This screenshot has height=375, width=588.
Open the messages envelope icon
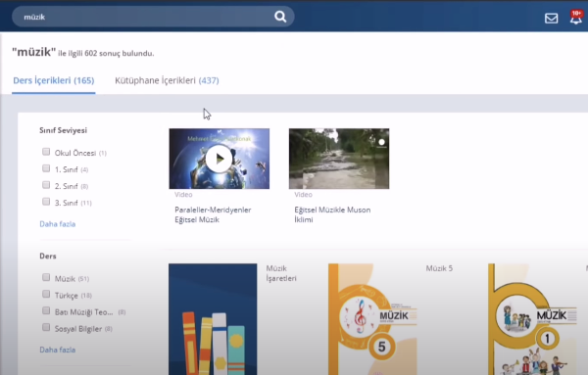pyautogui.click(x=551, y=18)
